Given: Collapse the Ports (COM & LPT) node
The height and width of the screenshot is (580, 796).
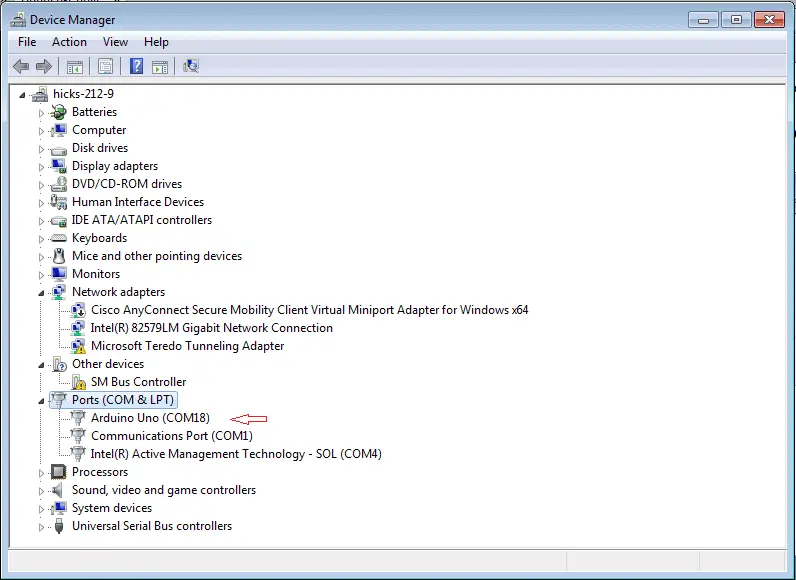Looking at the screenshot, I should (41, 401).
